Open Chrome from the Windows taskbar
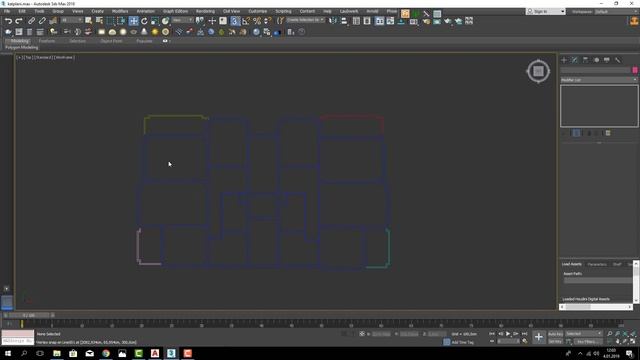Screen dimensions: 640x360 tap(106, 353)
